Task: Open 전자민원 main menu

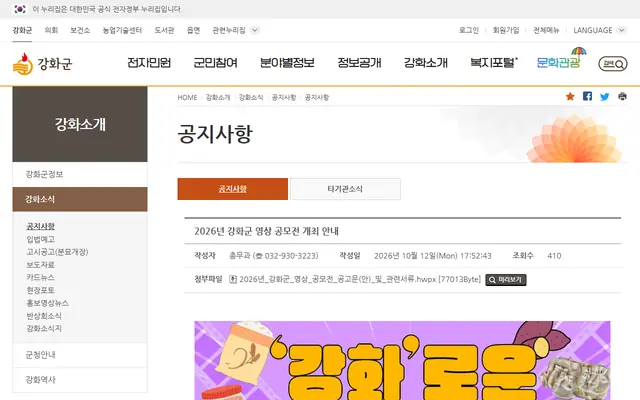Action: click(x=149, y=63)
